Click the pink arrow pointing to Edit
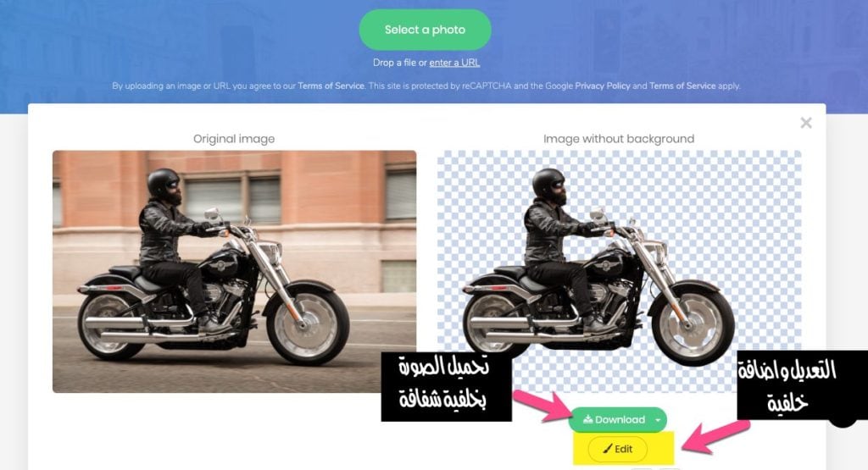Screen dimensions: 868x470 pyautogui.click(x=715, y=437)
